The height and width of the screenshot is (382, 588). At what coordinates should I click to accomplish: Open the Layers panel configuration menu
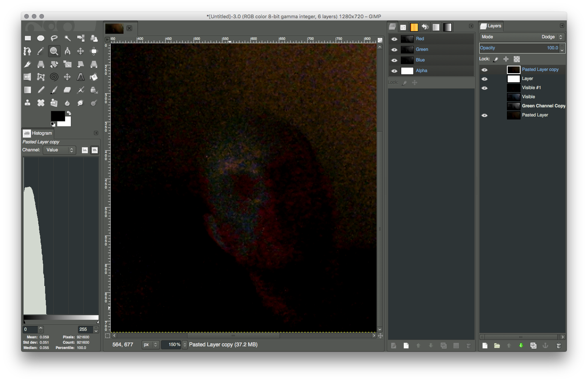562,26
